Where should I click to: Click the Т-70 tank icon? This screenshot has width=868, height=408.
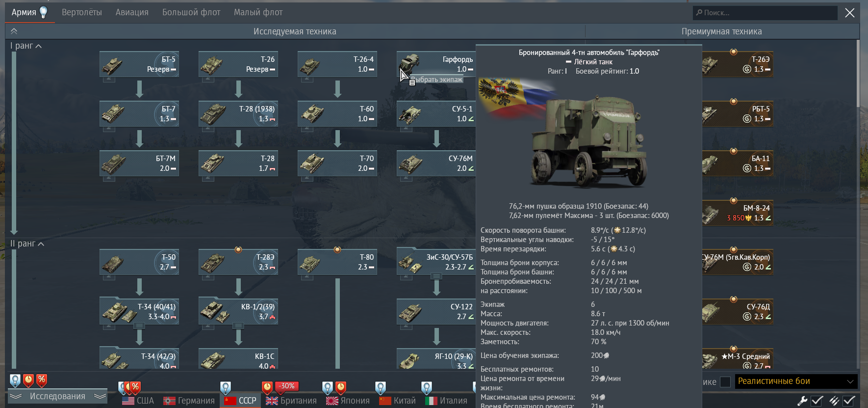[312, 163]
